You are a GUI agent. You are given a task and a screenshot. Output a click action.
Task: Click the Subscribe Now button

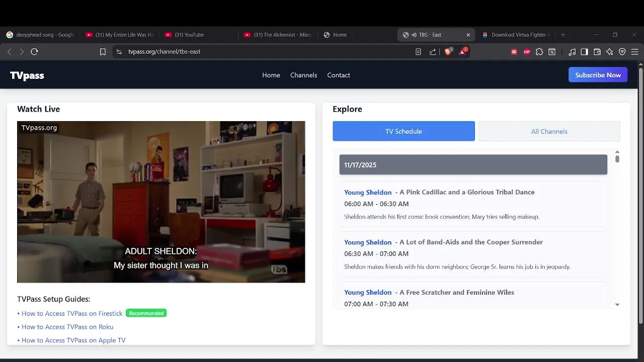(x=598, y=75)
